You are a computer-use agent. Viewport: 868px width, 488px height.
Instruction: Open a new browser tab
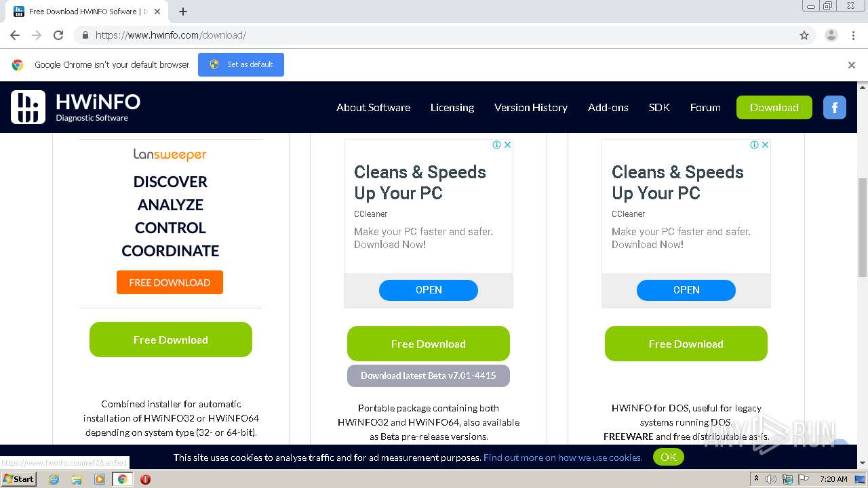point(183,12)
